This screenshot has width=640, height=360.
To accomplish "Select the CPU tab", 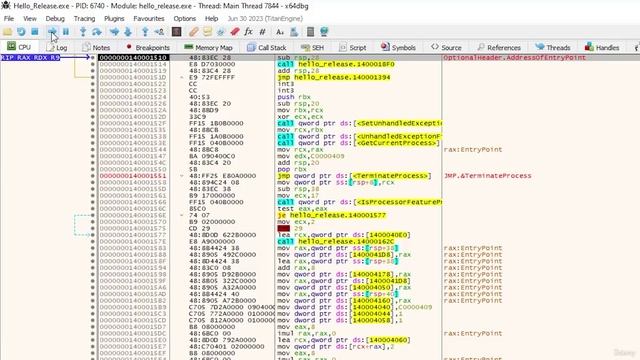I will pyautogui.click(x=19, y=47).
